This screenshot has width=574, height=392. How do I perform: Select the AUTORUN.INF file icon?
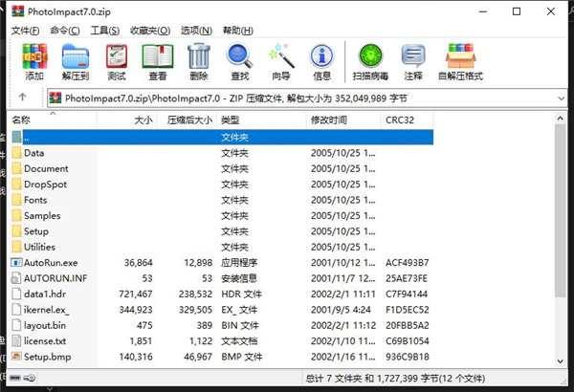click(x=16, y=278)
